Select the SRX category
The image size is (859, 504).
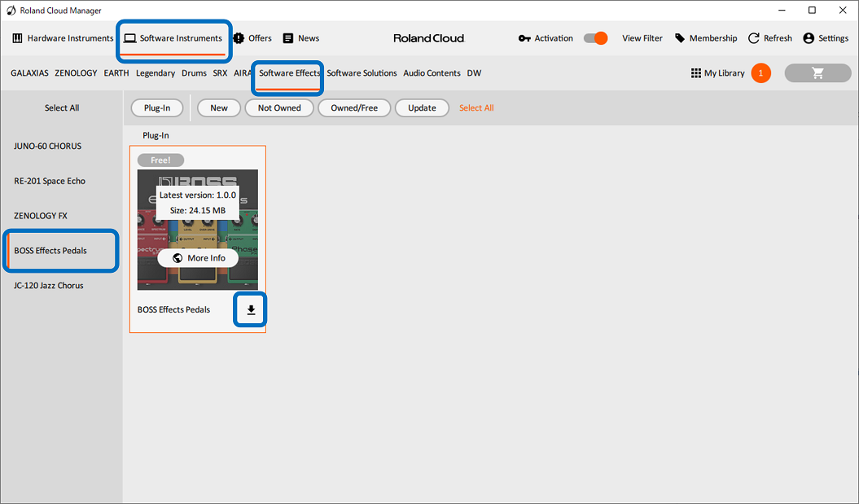point(220,72)
